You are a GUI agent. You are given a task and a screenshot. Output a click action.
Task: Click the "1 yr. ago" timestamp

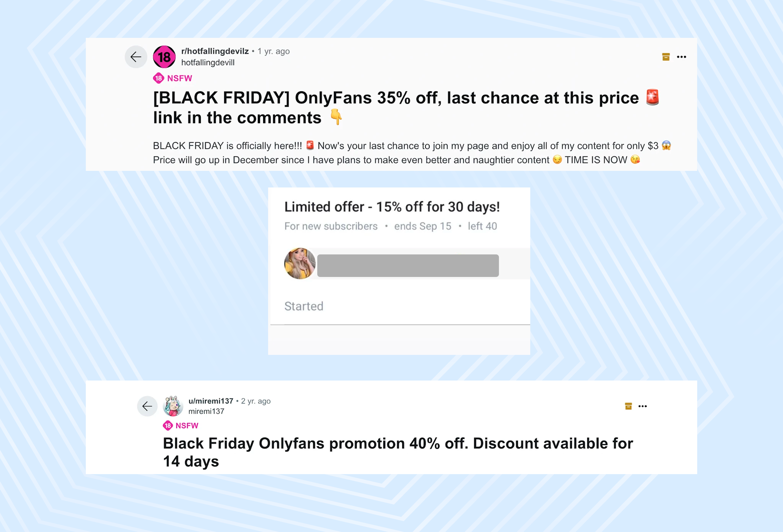click(x=273, y=51)
